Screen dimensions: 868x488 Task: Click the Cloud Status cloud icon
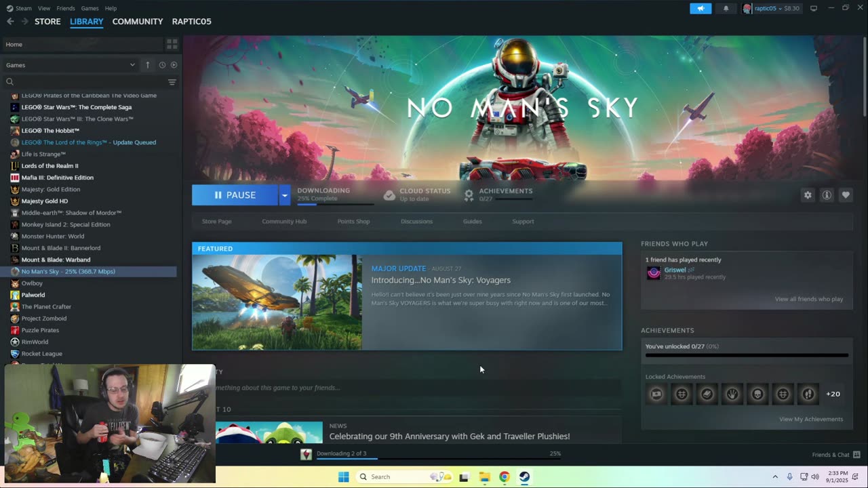click(389, 195)
